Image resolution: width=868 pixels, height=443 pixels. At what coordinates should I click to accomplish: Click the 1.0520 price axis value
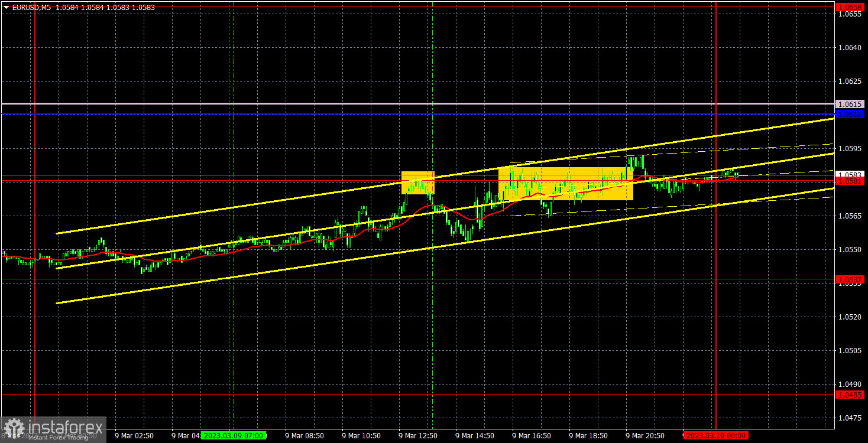849,317
